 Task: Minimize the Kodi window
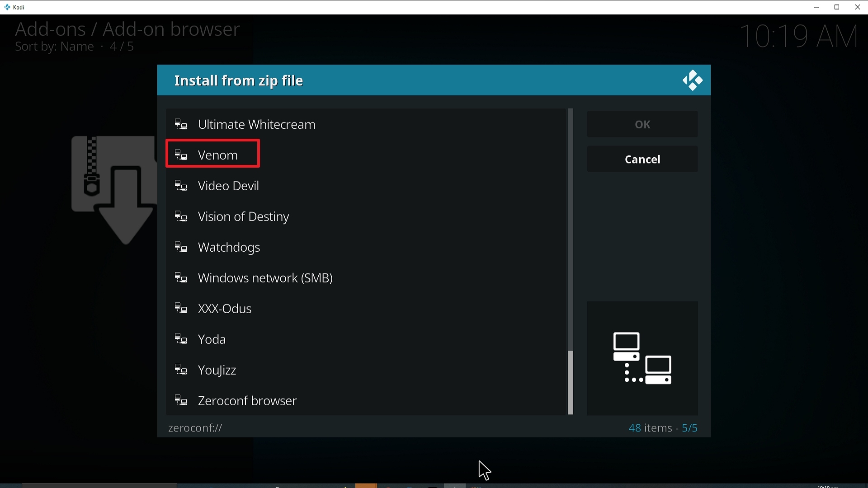(x=816, y=7)
